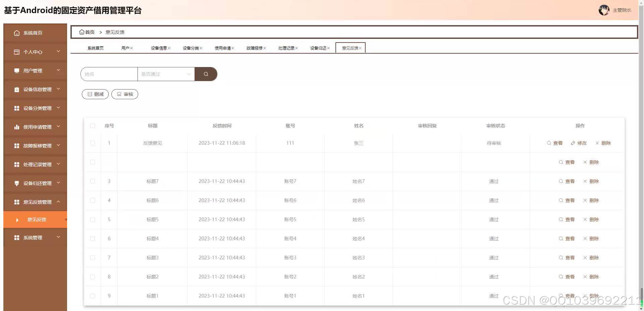The image size is (644, 311).
Task: Close the 设备分类 tab
Action: point(201,48)
